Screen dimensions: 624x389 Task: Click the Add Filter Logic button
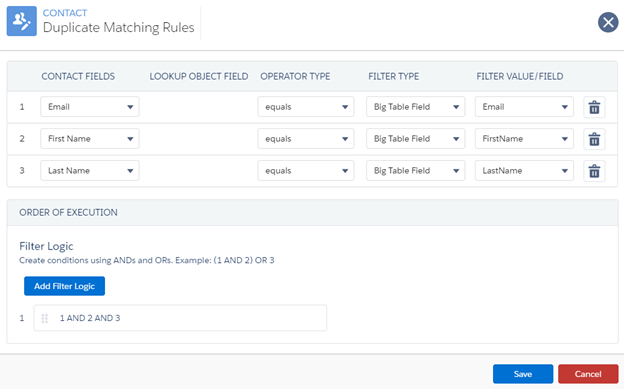tap(64, 286)
